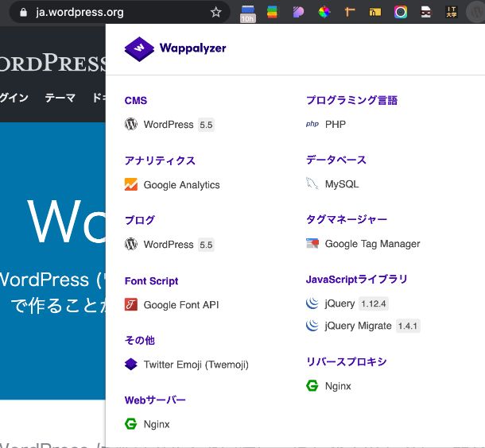This screenshot has height=448, width=485.
Task: Click the WordPress icon under CMS
Action: tap(131, 124)
